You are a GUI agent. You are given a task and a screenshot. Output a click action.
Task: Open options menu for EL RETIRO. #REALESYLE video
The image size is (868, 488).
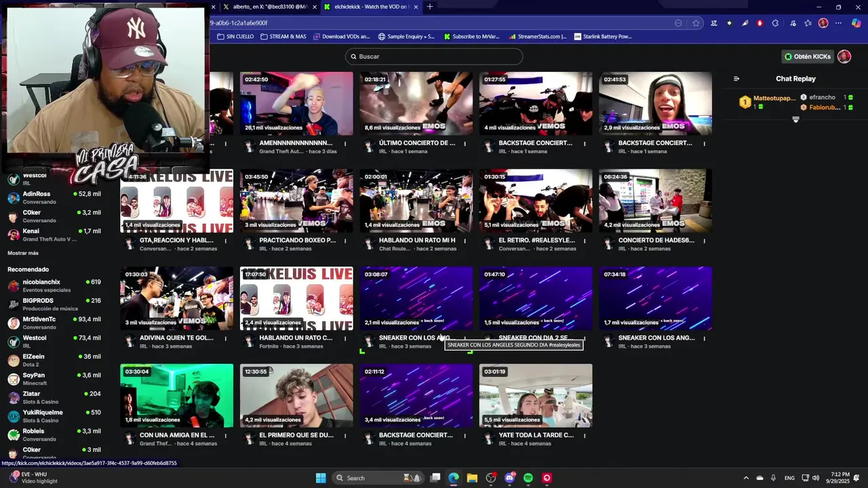[585, 241]
